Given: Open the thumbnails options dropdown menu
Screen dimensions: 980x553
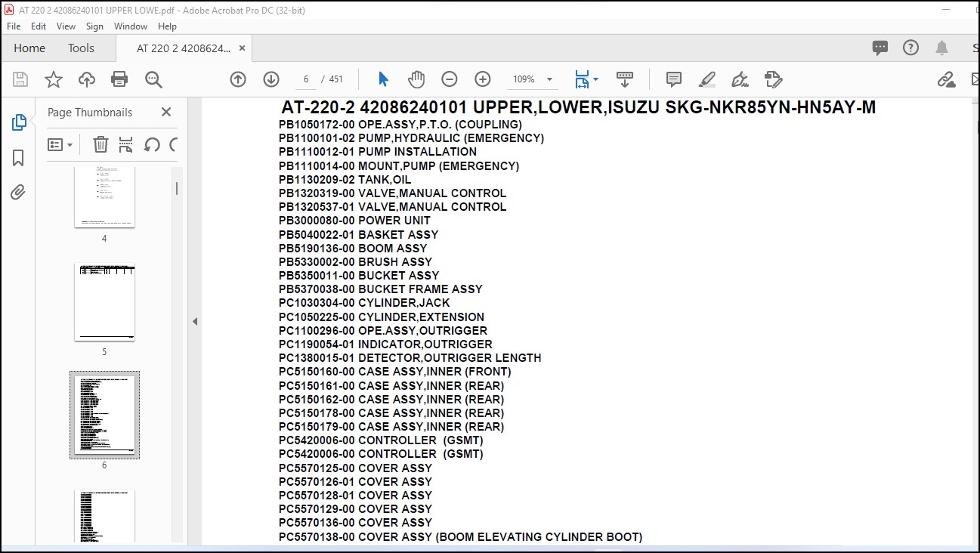Looking at the screenshot, I should click(60, 144).
